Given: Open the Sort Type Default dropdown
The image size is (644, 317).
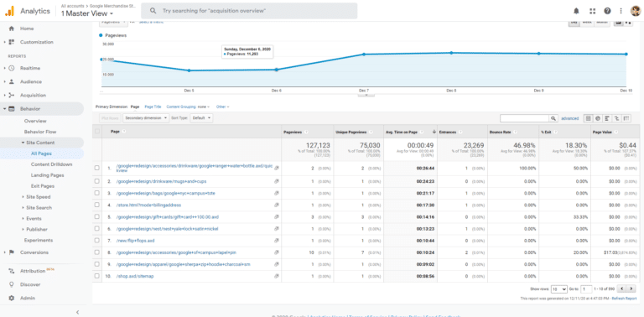Looking at the screenshot, I should coord(201,118).
